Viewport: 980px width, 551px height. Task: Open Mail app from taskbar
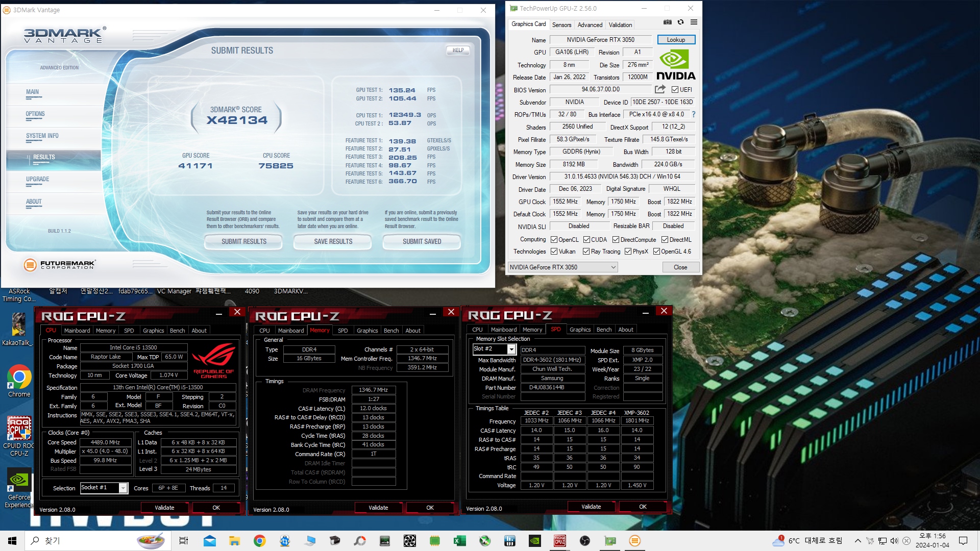pyautogui.click(x=209, y=541)
